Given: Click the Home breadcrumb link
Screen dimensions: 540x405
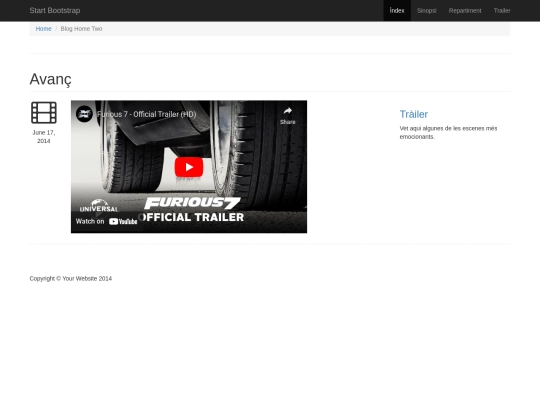Looking at the screenshot, I should [x=43, y=29].
